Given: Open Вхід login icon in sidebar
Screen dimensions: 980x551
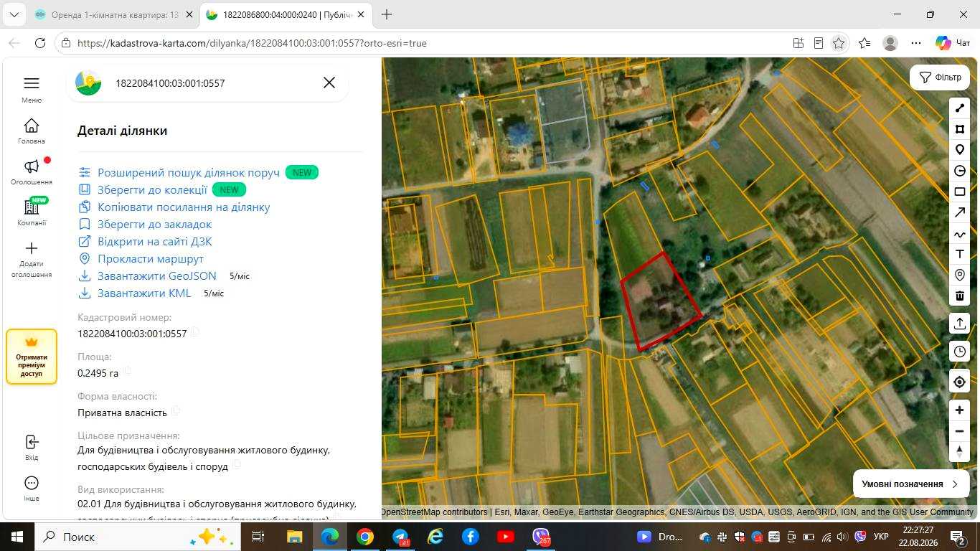Looking at the screenshot, I should 31,442.
